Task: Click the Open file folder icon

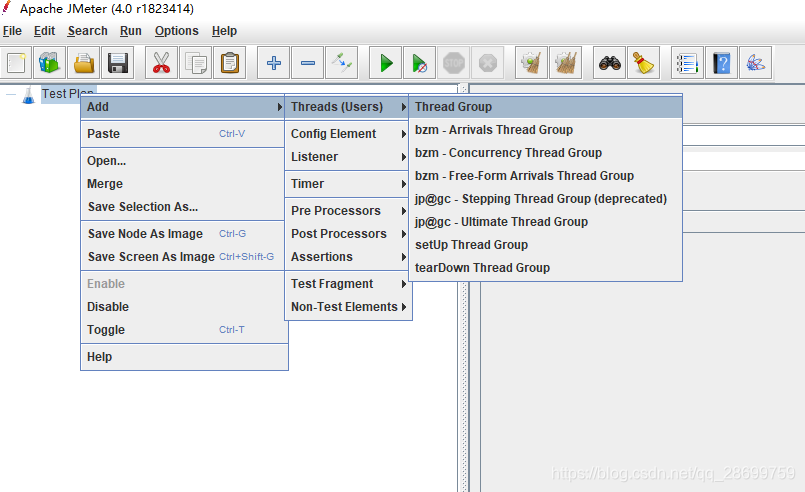Action: pos(84,63)
